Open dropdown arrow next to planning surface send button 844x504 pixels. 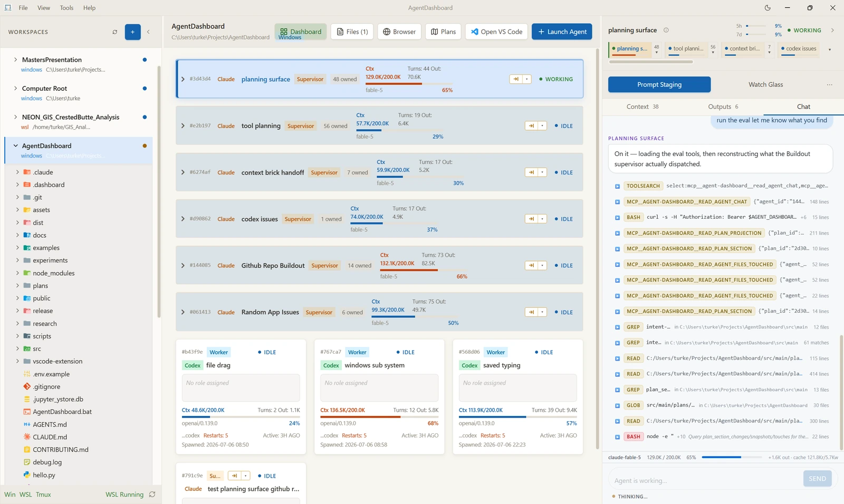tap(526, 79)
